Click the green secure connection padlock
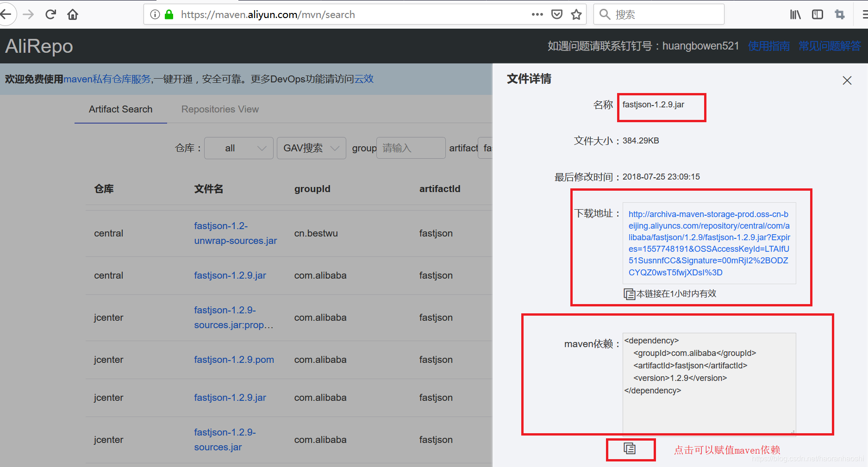The height and width of the screenshot is (467, 868). pos(169,14)
